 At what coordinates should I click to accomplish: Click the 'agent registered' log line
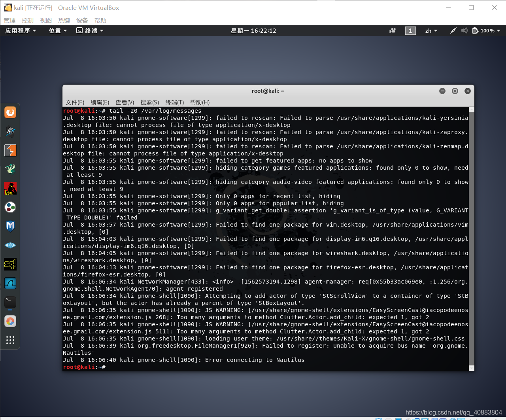pyautogui.click(x=143, y=289)
